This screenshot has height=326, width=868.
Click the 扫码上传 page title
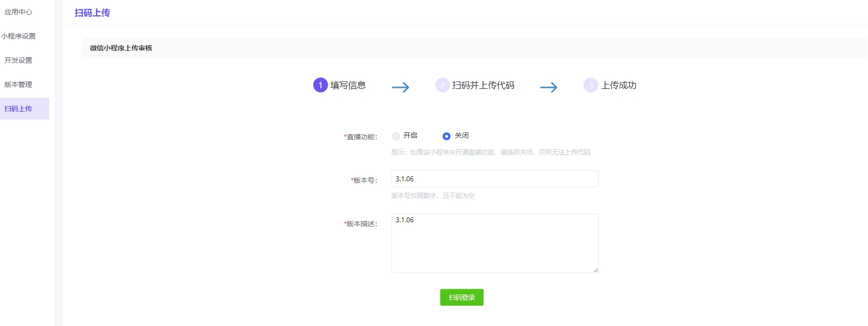(x=92, y=13)
